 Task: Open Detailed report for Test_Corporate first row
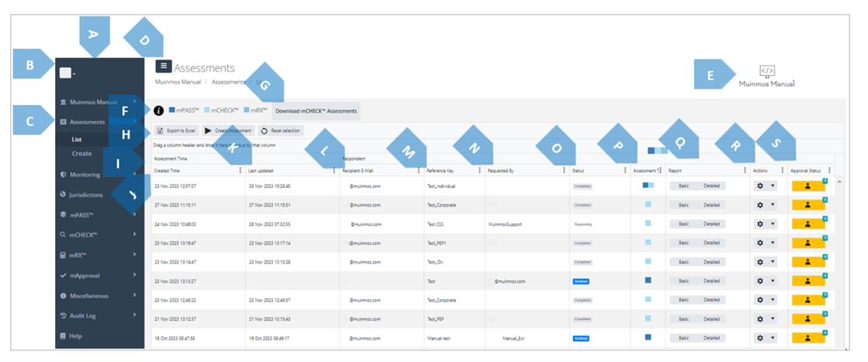tap(712, 205)
